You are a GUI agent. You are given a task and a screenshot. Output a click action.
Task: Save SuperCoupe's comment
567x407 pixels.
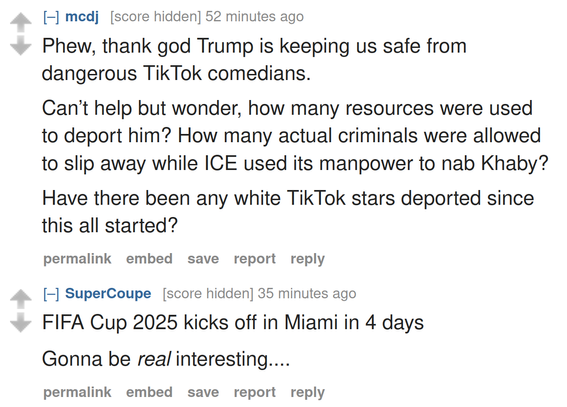tap(203, 392)
